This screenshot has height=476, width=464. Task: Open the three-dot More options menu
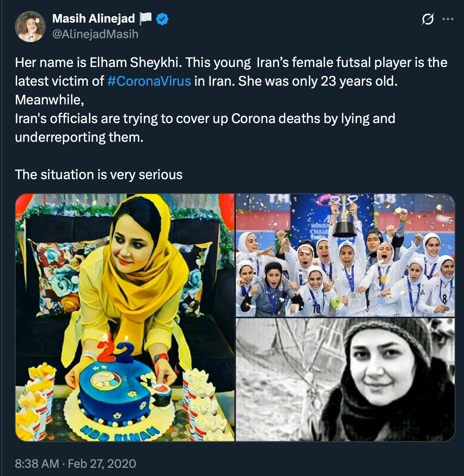(448, 19)
